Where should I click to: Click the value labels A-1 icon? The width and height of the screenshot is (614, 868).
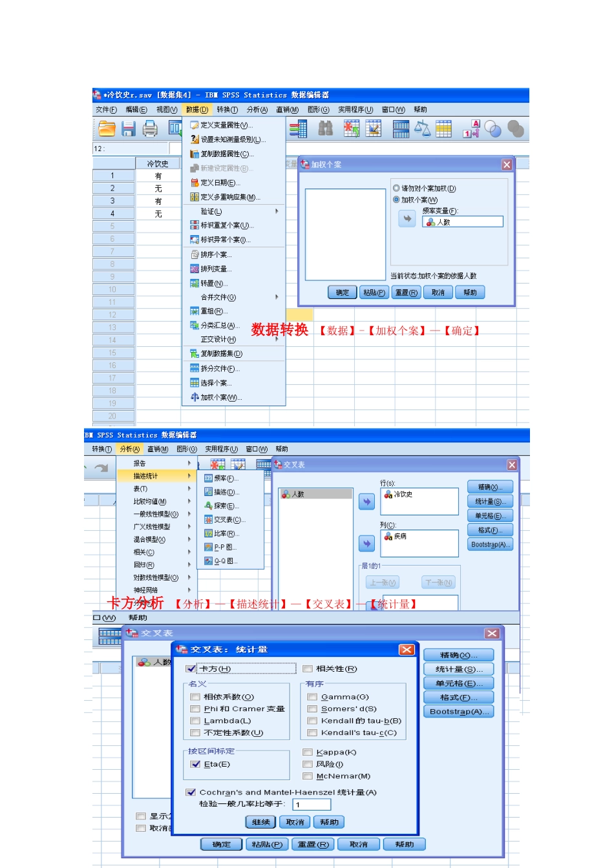point(471,129)
